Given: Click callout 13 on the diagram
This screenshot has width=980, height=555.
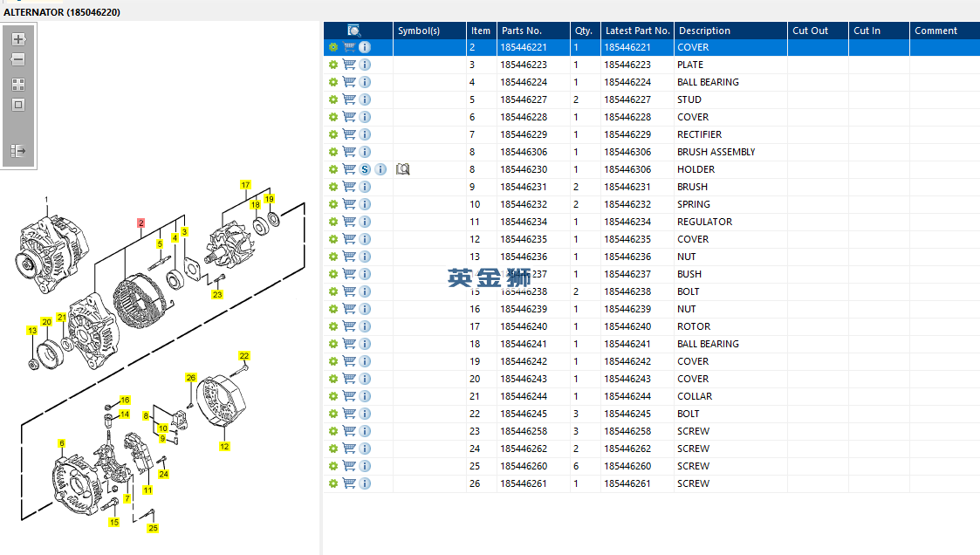Looking at the screenshot, I should point(32,331).
